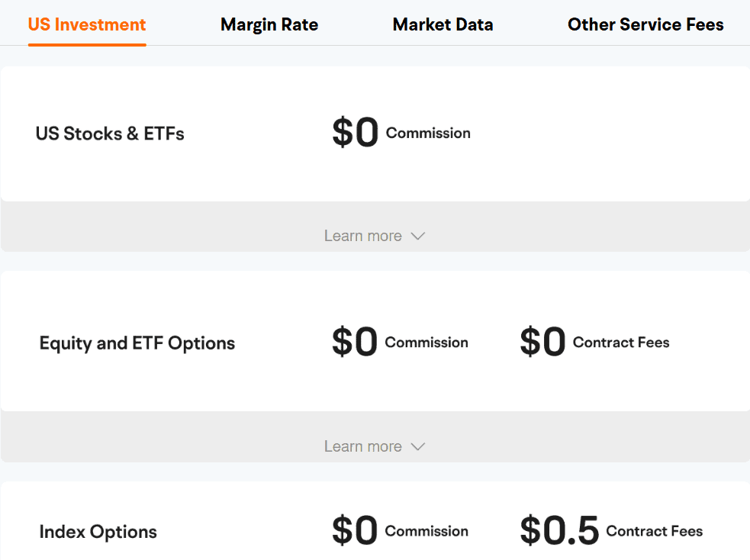This screenshot has height=560, width=750.
Task: Expand the Learn more chevron under US Stocks & ETFs
Action: [x=418, y=236]
